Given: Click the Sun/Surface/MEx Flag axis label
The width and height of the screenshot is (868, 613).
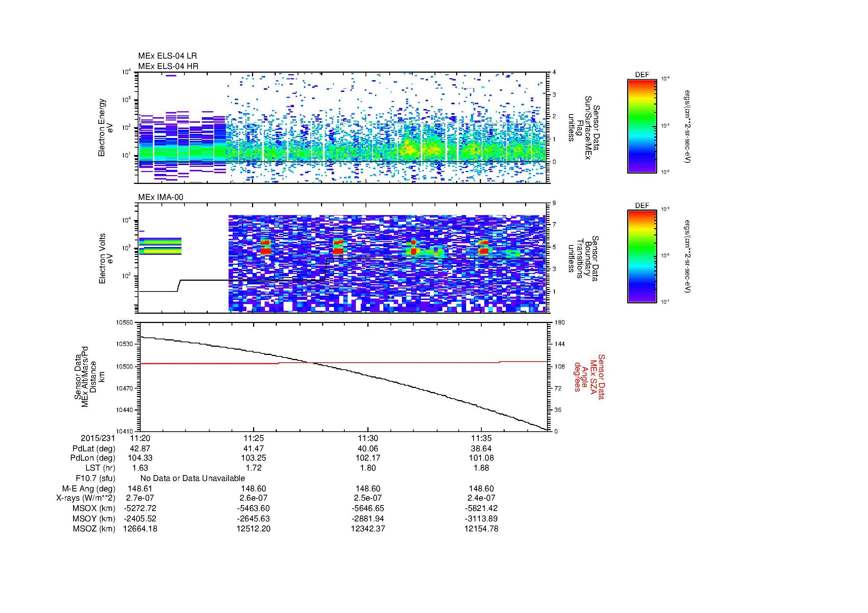Looking at the screenshot, I should pos(583,127).
